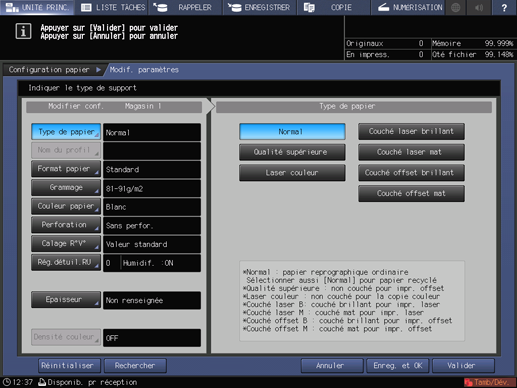517x388 pixels.
Task: Click the Mémoire 99.999% status text
Action: (x=472, y=43)
